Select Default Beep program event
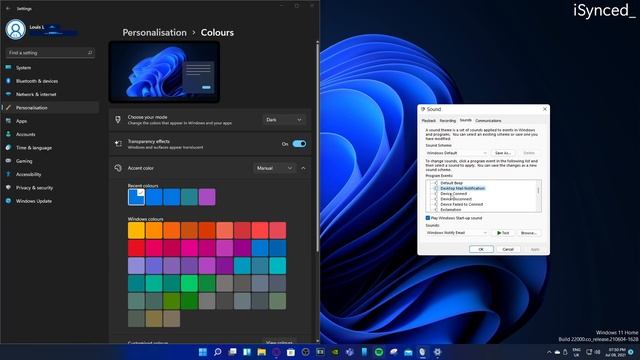Viewport: 640px width, 360px height. (452, 183)
